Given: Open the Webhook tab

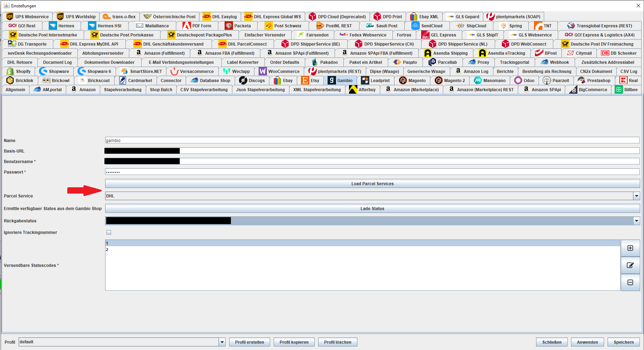Looking at the screenshot, I should click(555, 62).
